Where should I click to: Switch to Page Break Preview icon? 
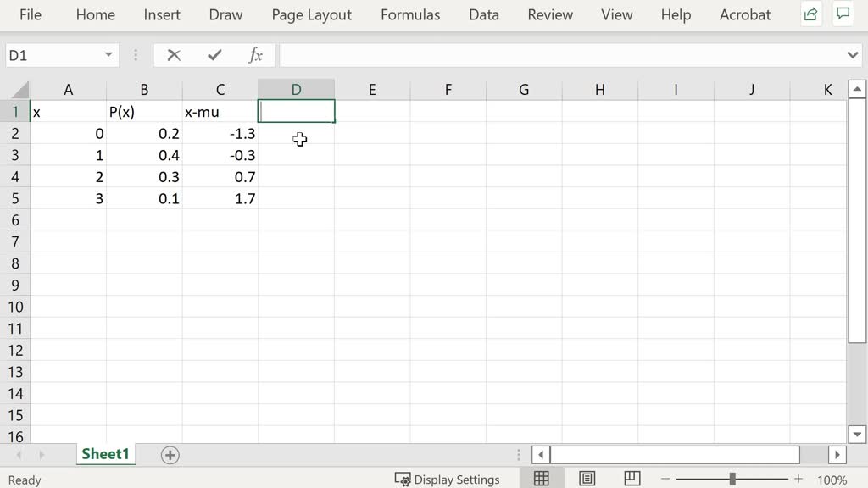click(x=632, y=479)
